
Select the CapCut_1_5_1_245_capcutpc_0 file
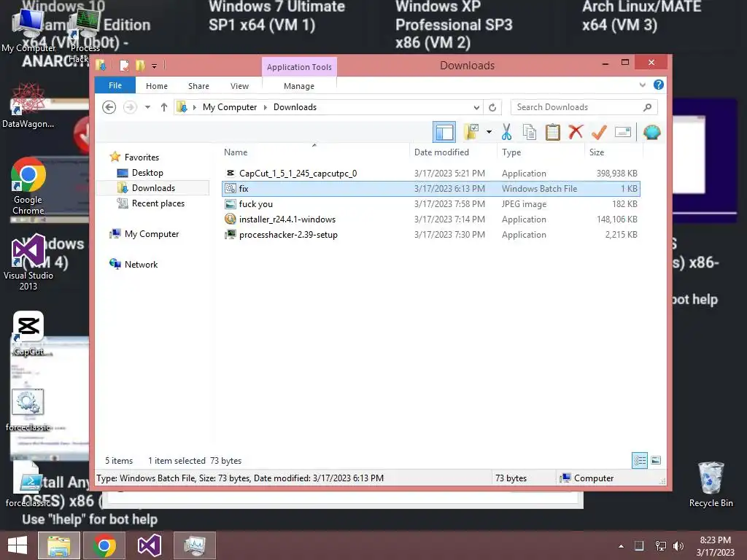pyautogui.click(x=431, y=174)
